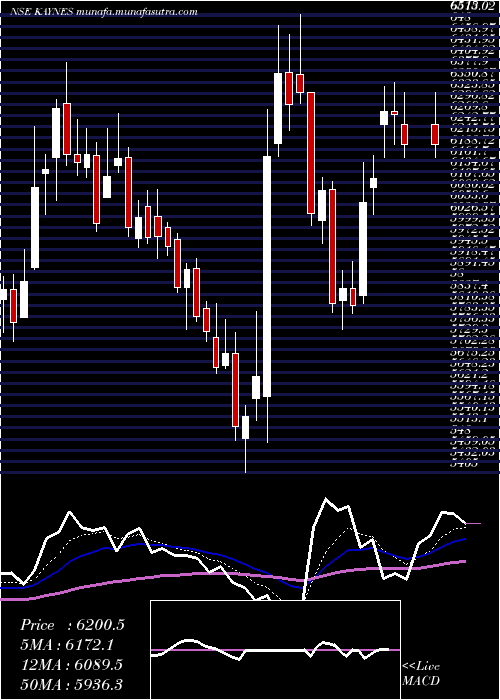This screenshot has height=700, width=500.
Task: Select the 12MA : 6089.5 value
Action: tap(72, 665)
